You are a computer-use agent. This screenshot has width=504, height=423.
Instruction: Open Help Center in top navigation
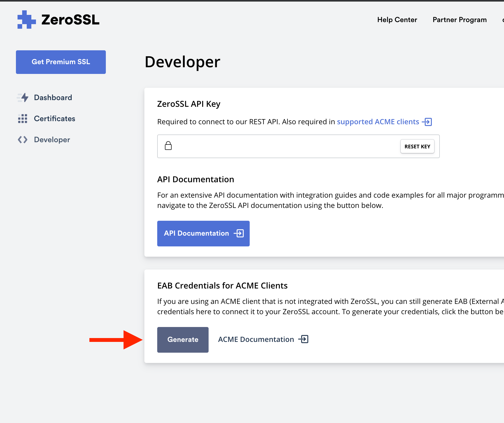click(x=397, y=20)
